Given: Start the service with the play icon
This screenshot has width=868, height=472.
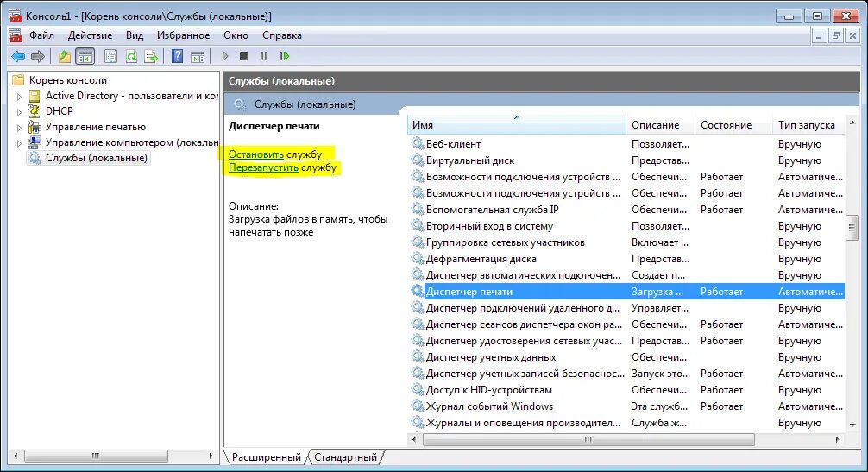Looking at the screenshot, I should (x=224, y=56).
